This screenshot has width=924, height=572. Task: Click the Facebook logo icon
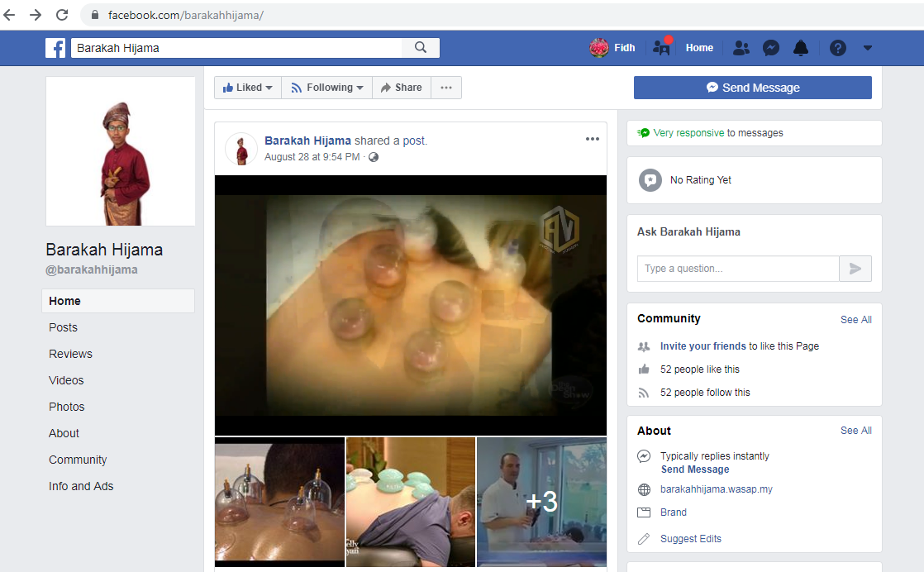[x=55, y=48]
